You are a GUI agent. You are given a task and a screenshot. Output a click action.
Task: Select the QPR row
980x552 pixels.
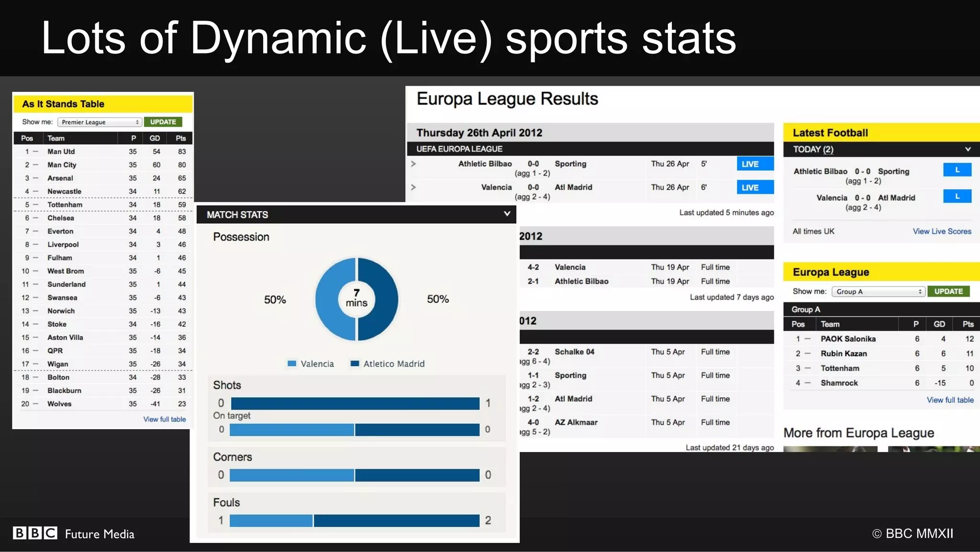click(103, 351)
